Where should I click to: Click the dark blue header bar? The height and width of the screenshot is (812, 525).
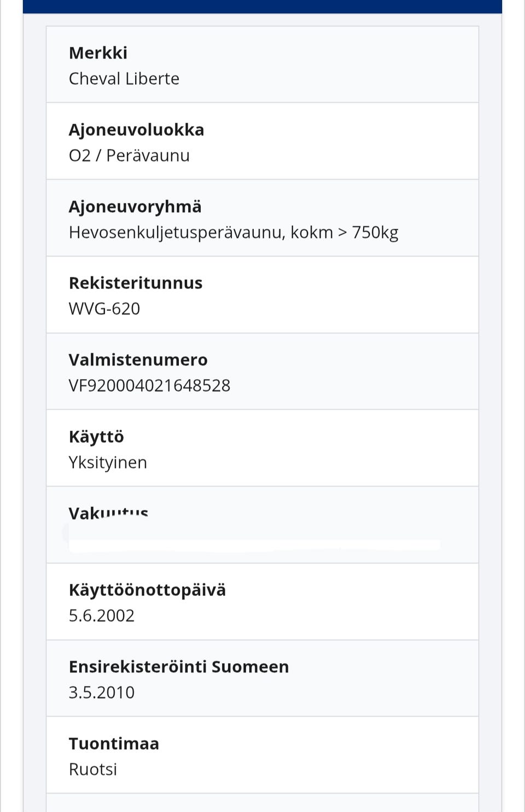click(262, 6)
